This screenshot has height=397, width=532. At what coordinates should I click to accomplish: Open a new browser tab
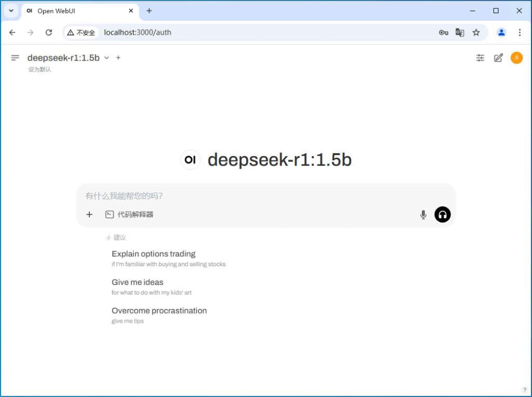[149, 10]
